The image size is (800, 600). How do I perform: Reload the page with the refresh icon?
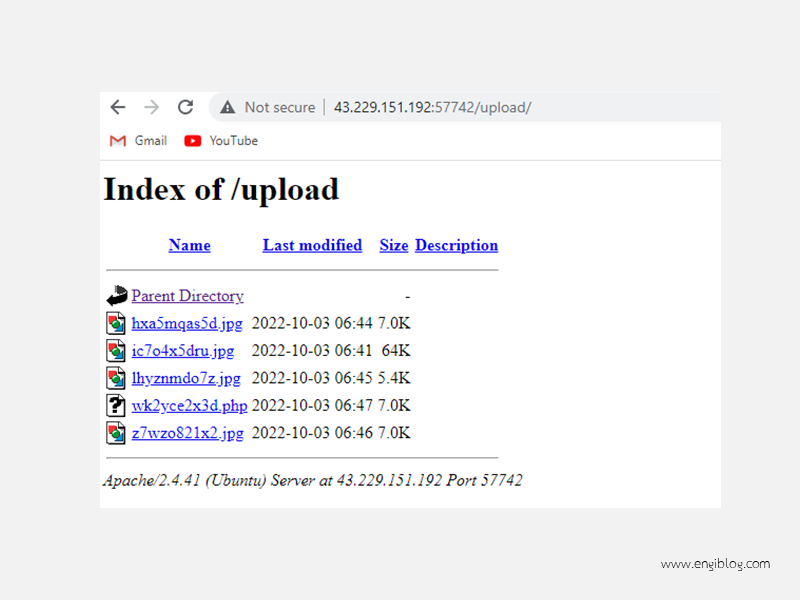185,107
